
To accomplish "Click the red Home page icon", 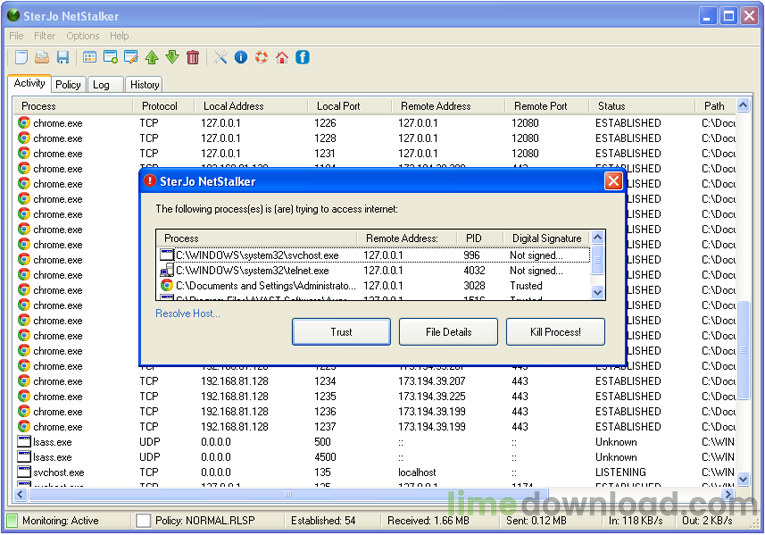I will point(282,57).
